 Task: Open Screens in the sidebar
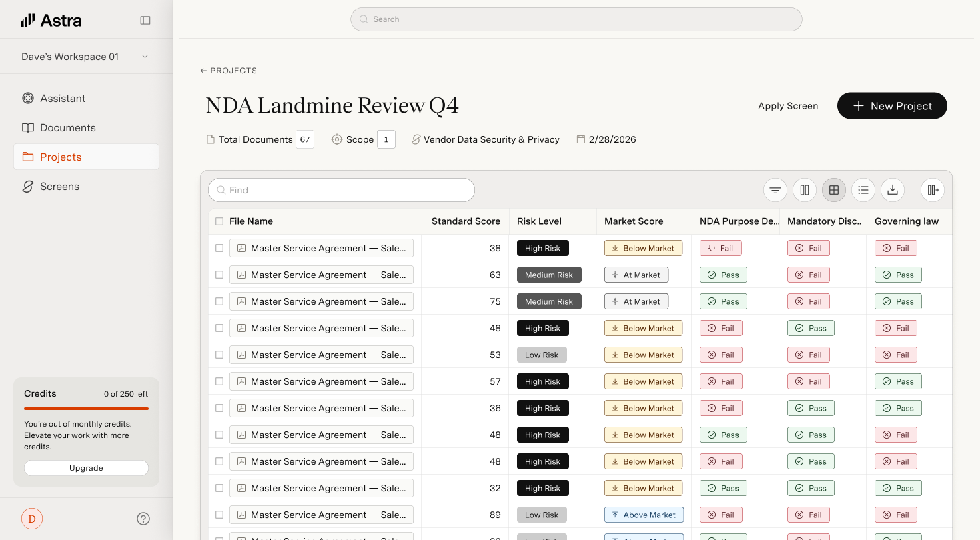(x=86, y=186)
